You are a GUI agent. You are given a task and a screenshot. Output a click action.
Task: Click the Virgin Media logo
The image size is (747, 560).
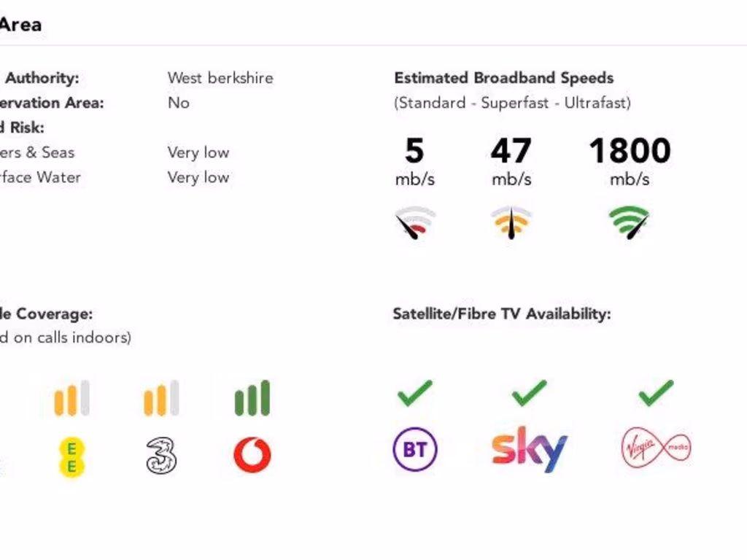click(656, 448)
